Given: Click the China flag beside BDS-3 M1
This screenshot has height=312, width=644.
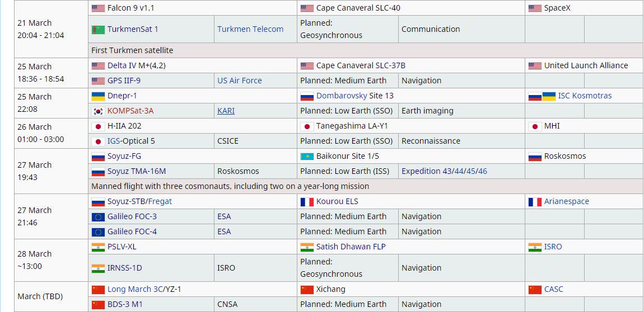Looking at the screenshot, I should 98,305.
